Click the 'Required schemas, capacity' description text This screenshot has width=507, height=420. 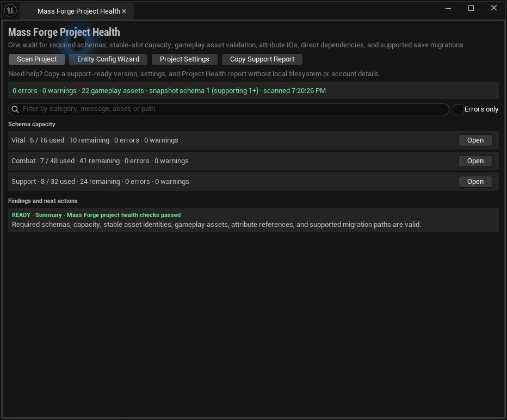point(217,224)
